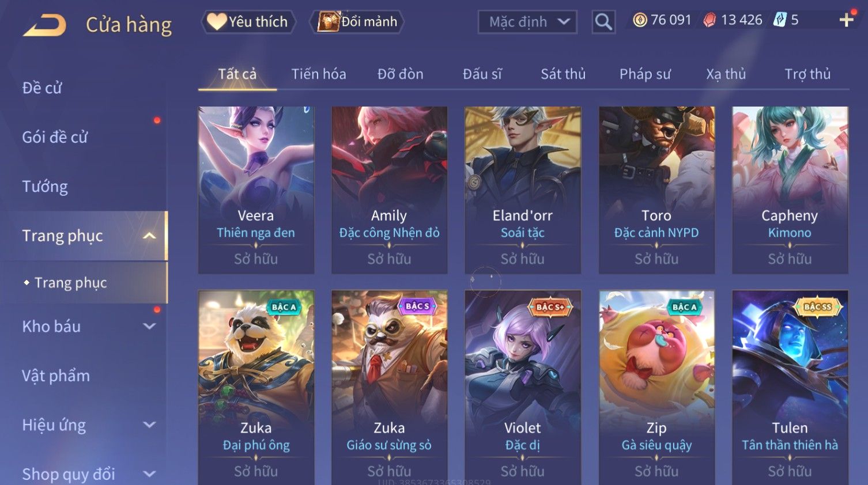Tap the gold coin balance icon
This screenshot has width=868, height=485.
tap(640, 20)
